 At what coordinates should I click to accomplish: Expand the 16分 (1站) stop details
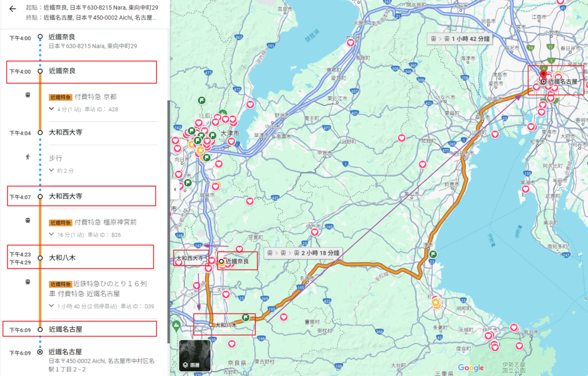(51, 234)
